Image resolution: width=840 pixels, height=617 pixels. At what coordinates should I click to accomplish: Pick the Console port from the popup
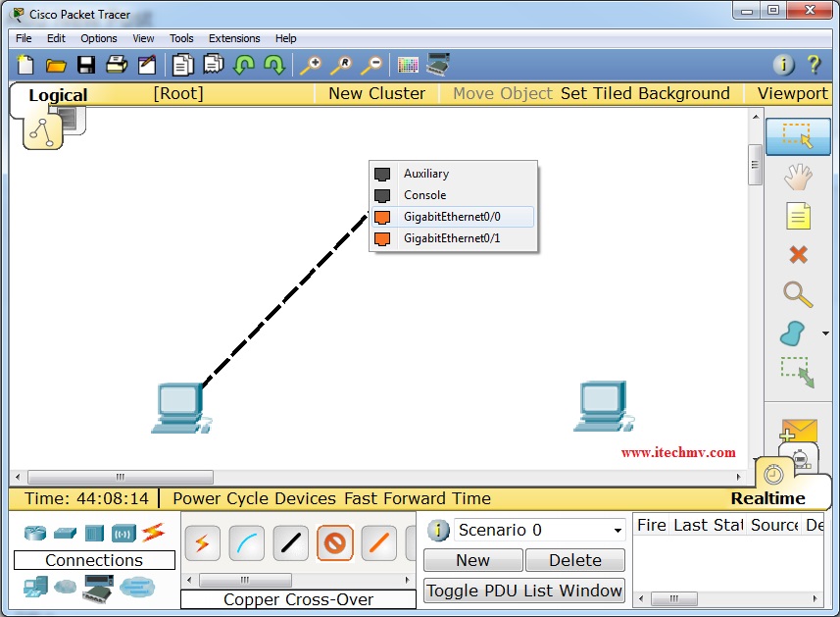[x=453, y=195]
